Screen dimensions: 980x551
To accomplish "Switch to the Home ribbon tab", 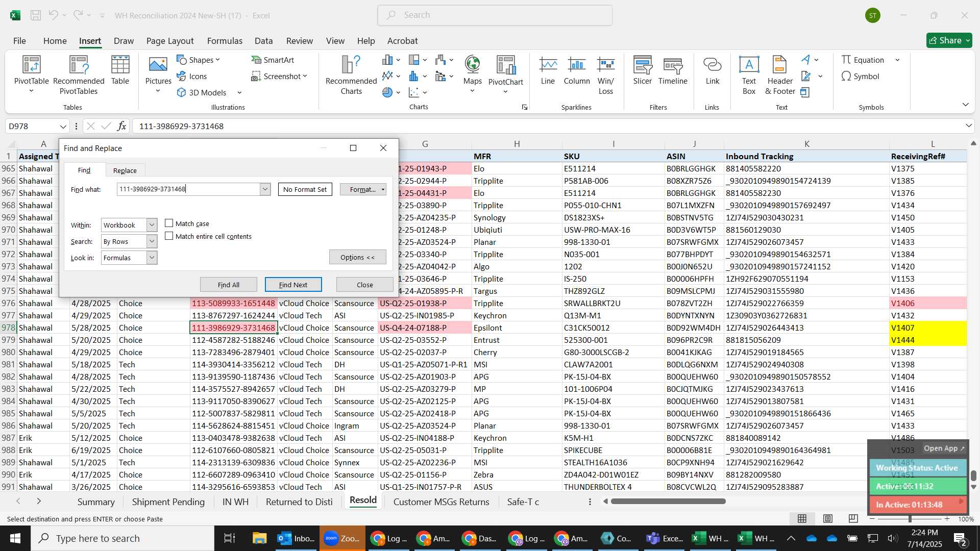I will click(55, 41).
